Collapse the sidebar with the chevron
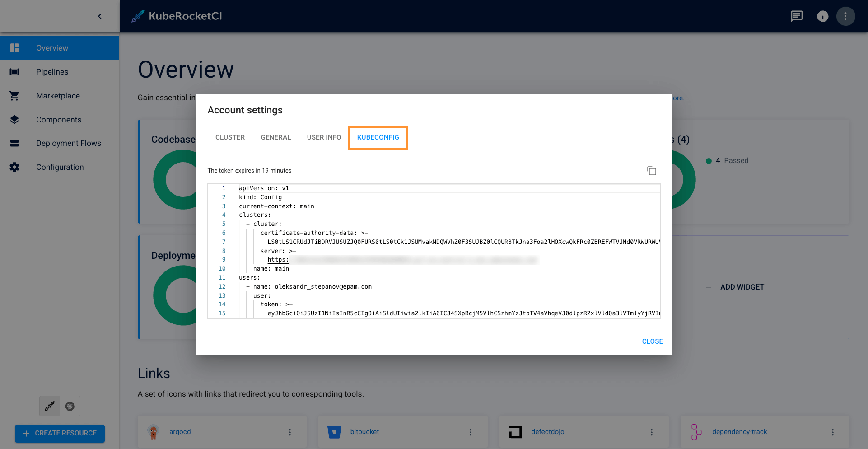The width and height of the screenshot is (868, 449). (x=100, y=16)
